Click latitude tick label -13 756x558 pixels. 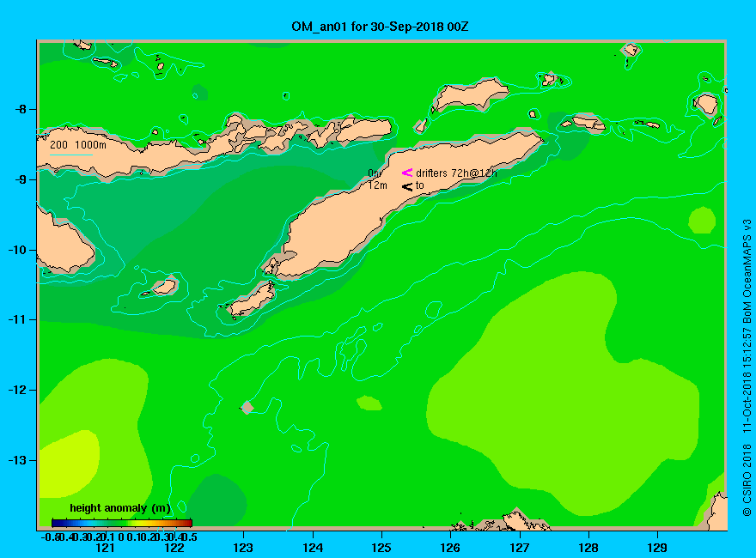point(17,460)
